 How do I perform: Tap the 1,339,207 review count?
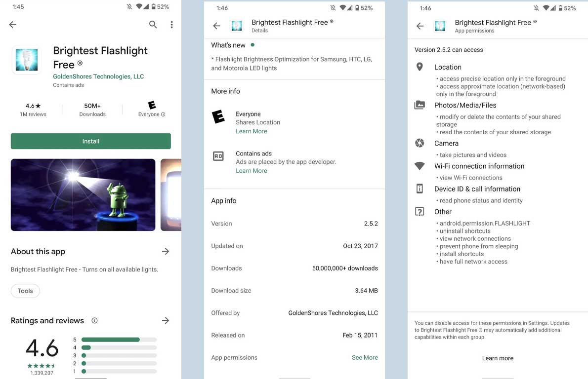click(42, 373)
